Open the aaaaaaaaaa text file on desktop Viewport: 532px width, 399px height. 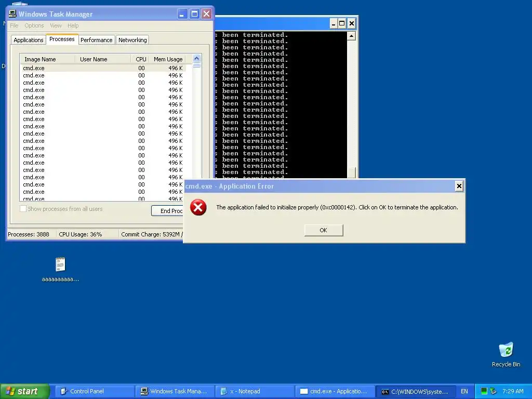pyautogui.click(x=60, y=270)
